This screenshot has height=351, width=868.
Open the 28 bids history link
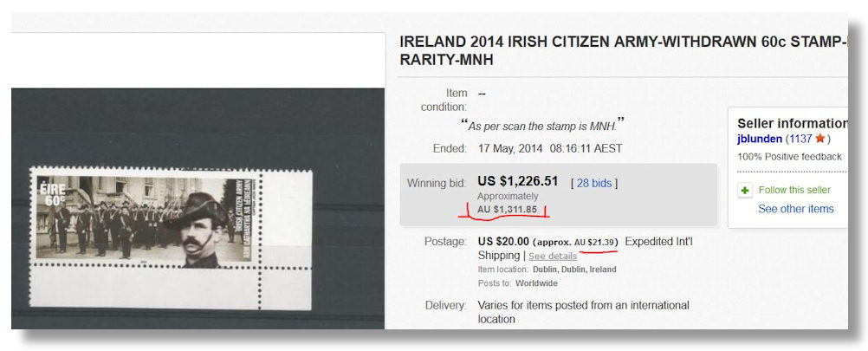594,183
